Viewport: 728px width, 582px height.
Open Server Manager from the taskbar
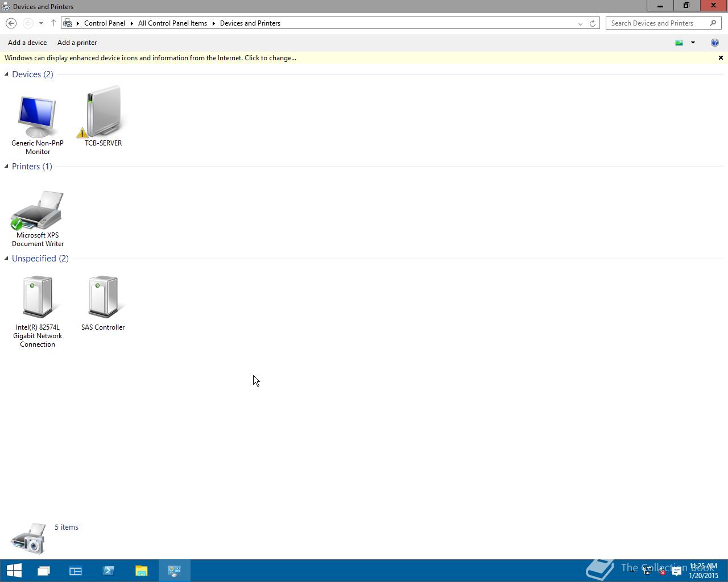click(x=76, y=571)
